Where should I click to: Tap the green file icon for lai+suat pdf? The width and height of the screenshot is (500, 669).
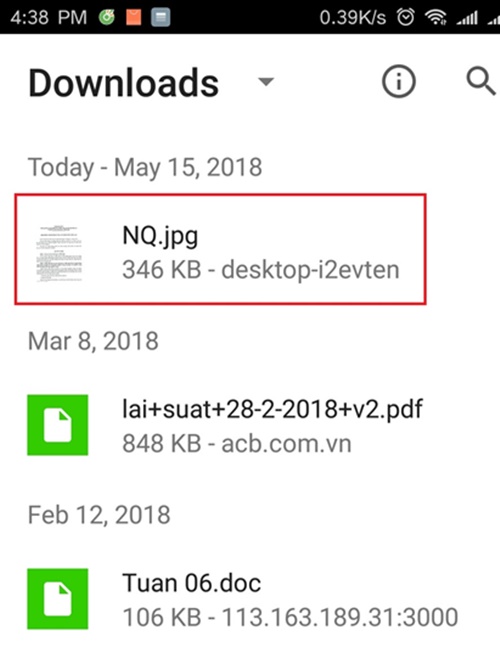(x=58, y=425)
